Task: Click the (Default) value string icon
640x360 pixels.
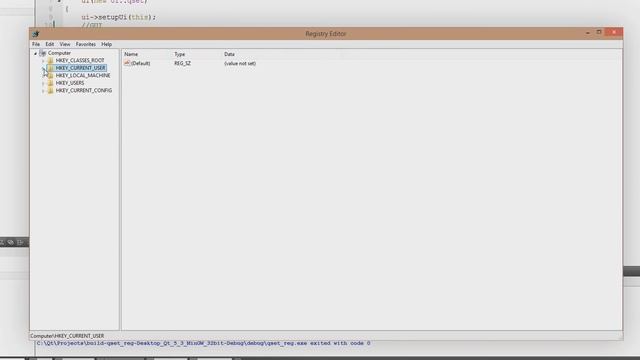Action: (x=127, y=63)
